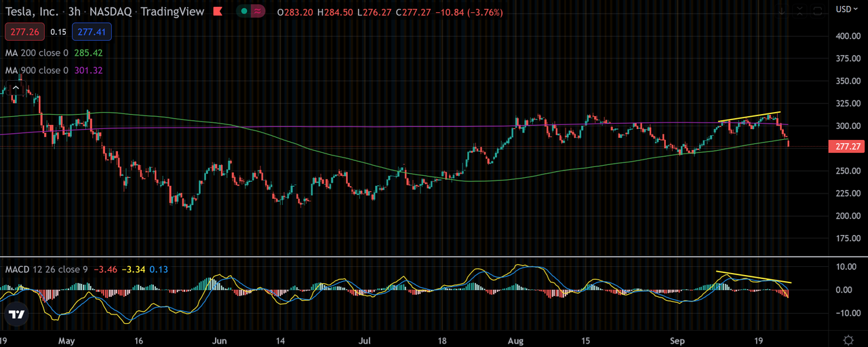Click the MA 900 value 301.32
868x347 pixels.
tap(88, 71)
